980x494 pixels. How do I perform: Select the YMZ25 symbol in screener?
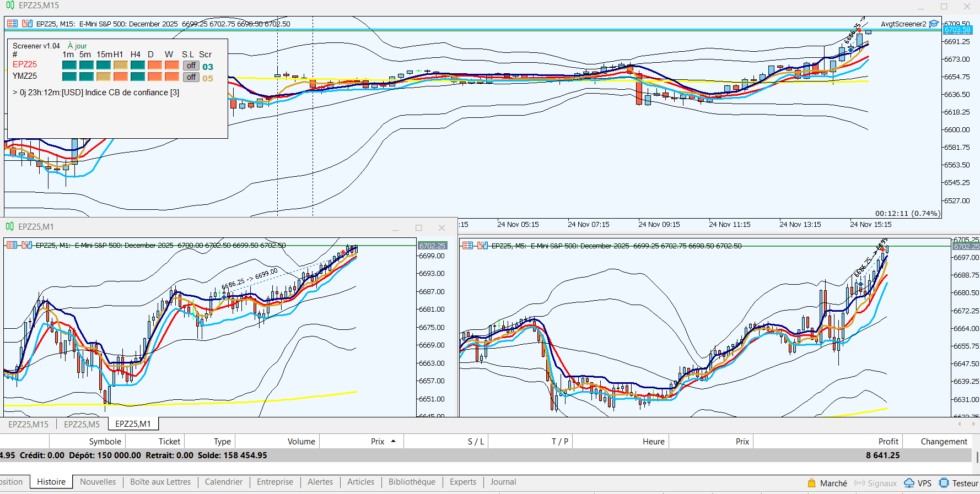(25, 76)
